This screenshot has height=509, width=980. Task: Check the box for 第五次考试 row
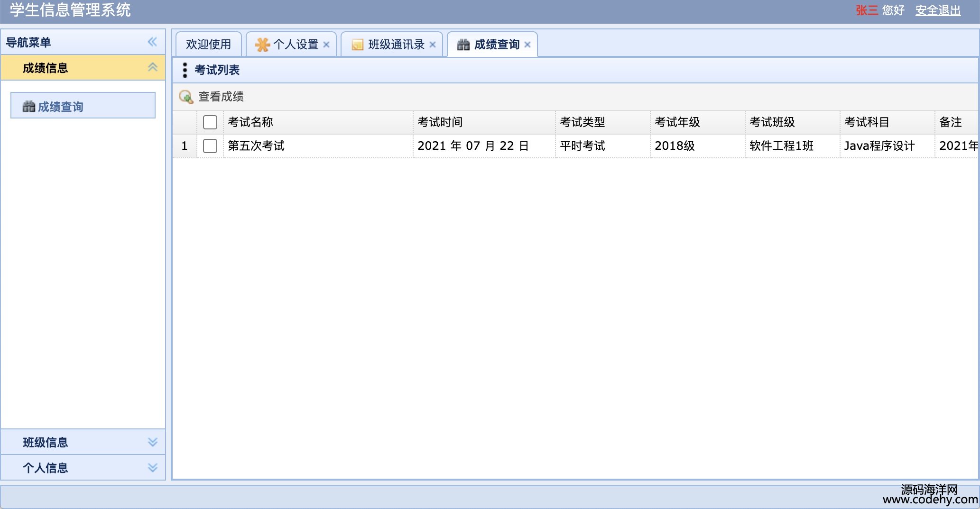pyautogui.click(x=210, y=146)
